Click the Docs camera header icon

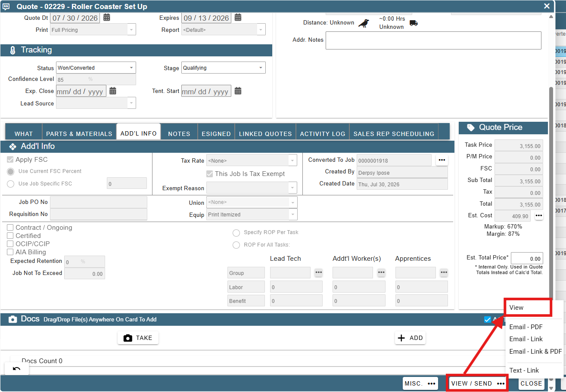pos(13,319)
